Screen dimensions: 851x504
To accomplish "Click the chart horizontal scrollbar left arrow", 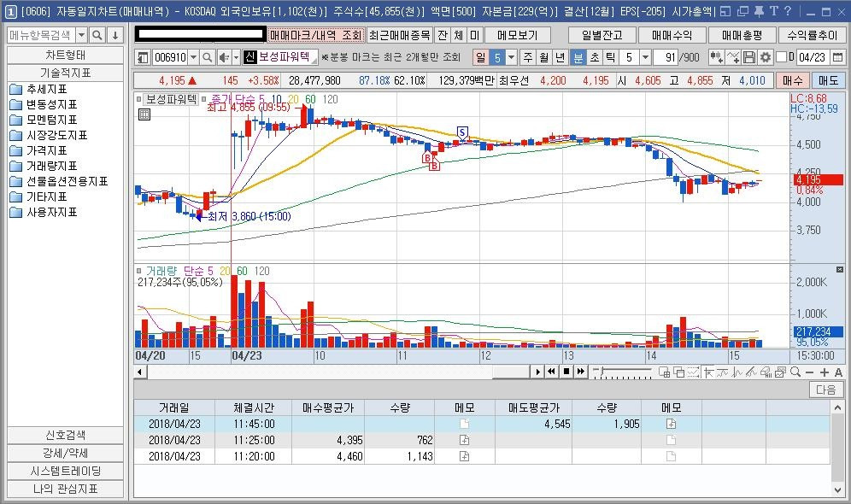I will click(140, 372).
